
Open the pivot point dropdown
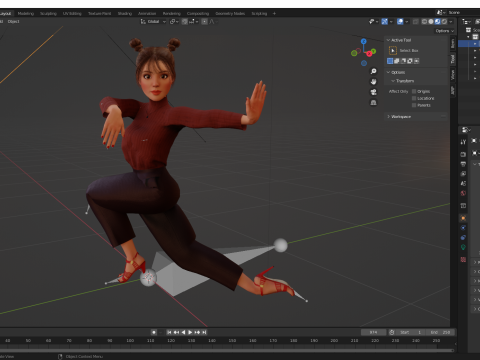[174, 22]
